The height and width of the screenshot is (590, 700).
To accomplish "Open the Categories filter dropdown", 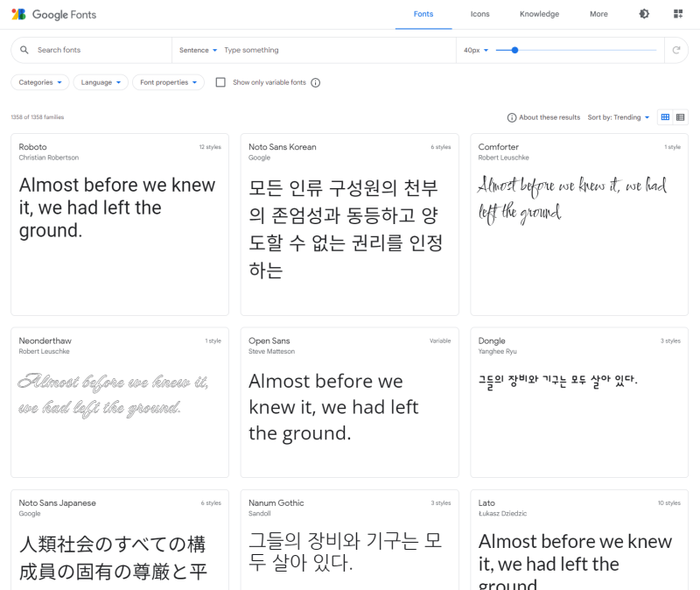I will click(39, 82).
